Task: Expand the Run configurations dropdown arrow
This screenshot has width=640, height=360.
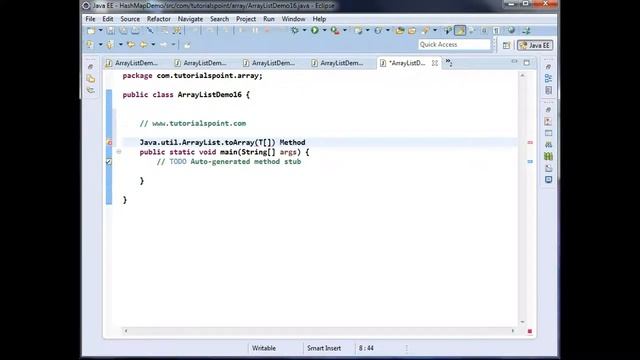Action: point(324,31)
